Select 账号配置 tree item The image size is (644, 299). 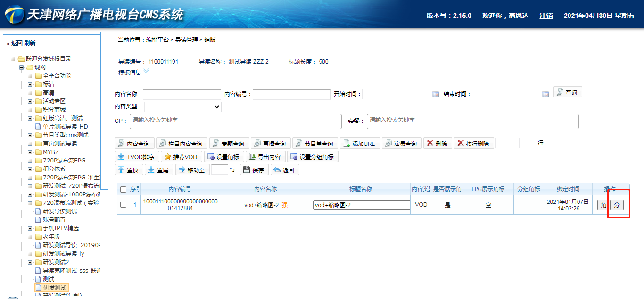tap(54, 220)
